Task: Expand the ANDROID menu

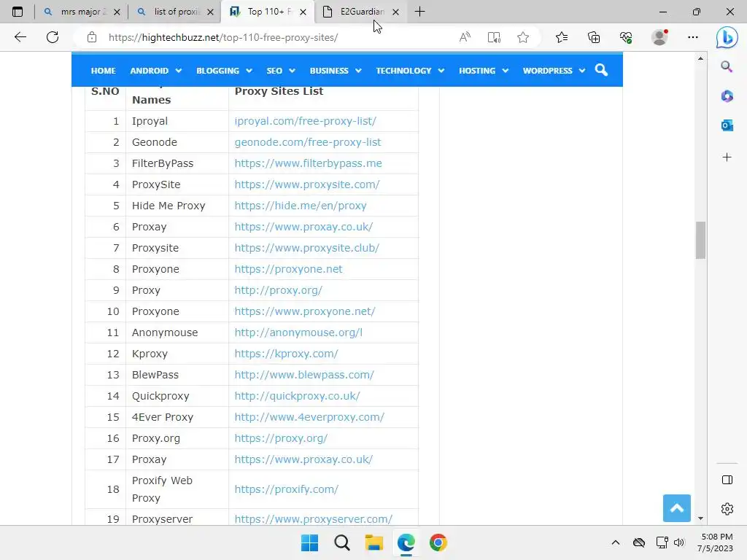Action: (156, 71)
